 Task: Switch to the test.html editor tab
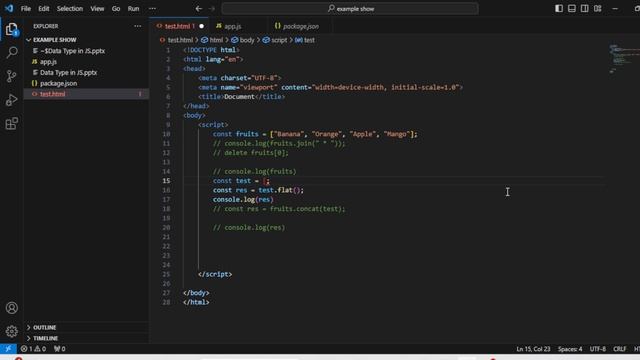coord(178,26)
